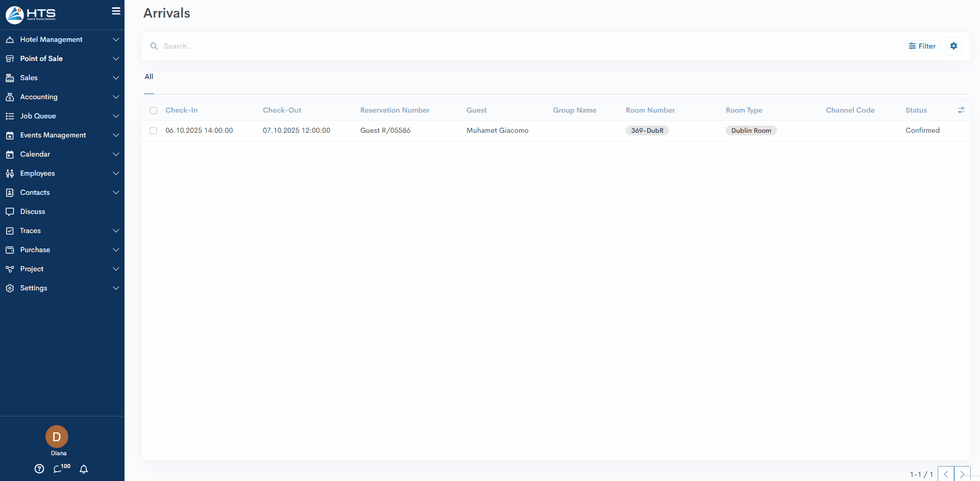Expand the Settings sidebar section
The image size is (980, 481).
tap(62, 288)
